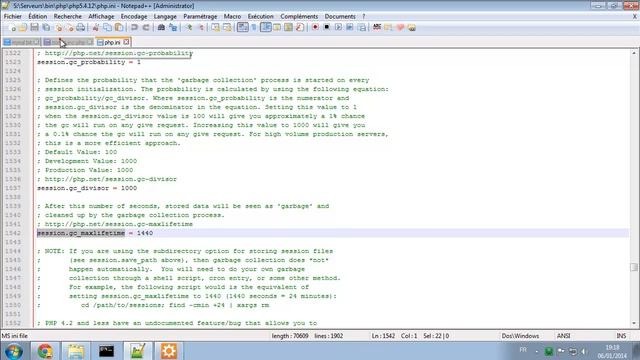Click the Copy toolbar icon

107,27
